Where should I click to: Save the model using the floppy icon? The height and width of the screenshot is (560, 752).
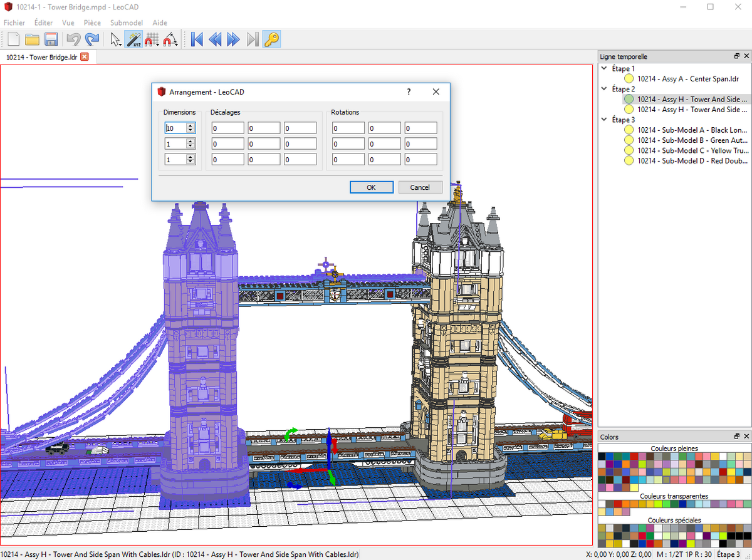(51, 39)
